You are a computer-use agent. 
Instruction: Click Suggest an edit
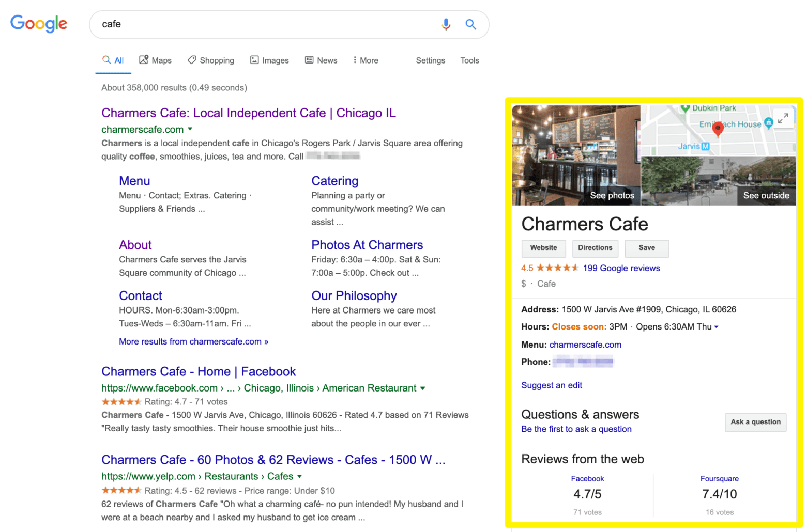tap(552, 385)
